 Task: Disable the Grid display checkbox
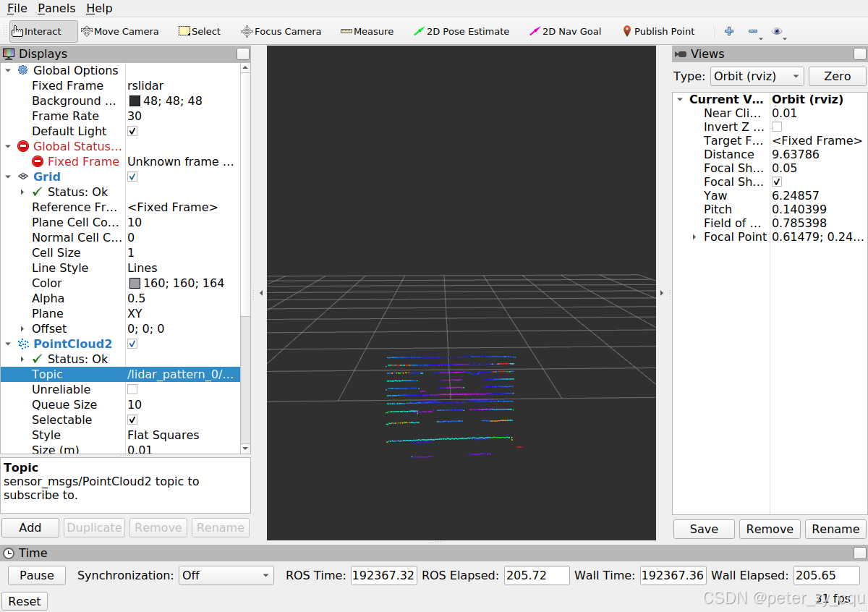coord(131,177)
